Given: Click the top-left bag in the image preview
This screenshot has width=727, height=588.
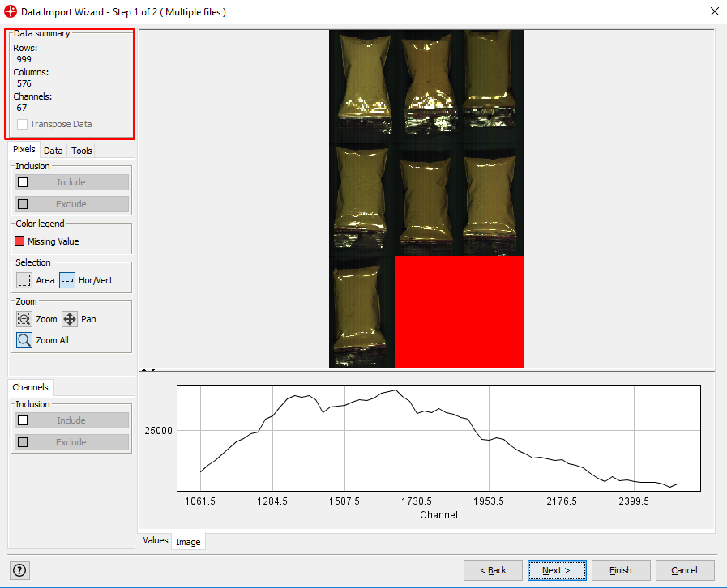Looking at the screenshot, I should [361, 75].
